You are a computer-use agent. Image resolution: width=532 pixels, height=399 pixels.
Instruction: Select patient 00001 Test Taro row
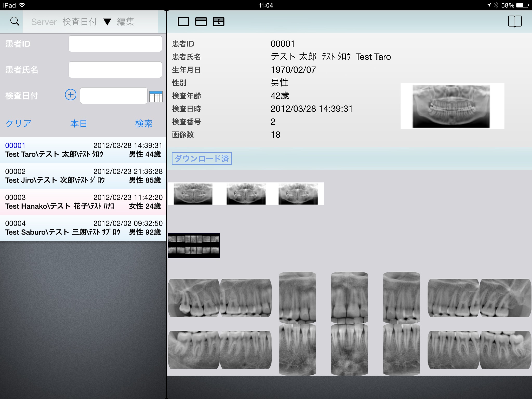[x=83, y=150]
